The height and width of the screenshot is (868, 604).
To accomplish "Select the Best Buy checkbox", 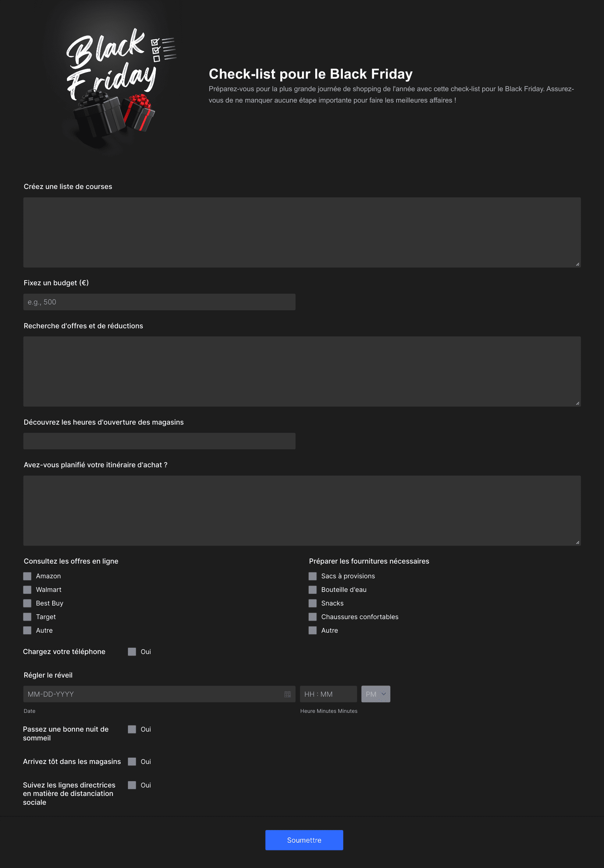I will 27,603.
